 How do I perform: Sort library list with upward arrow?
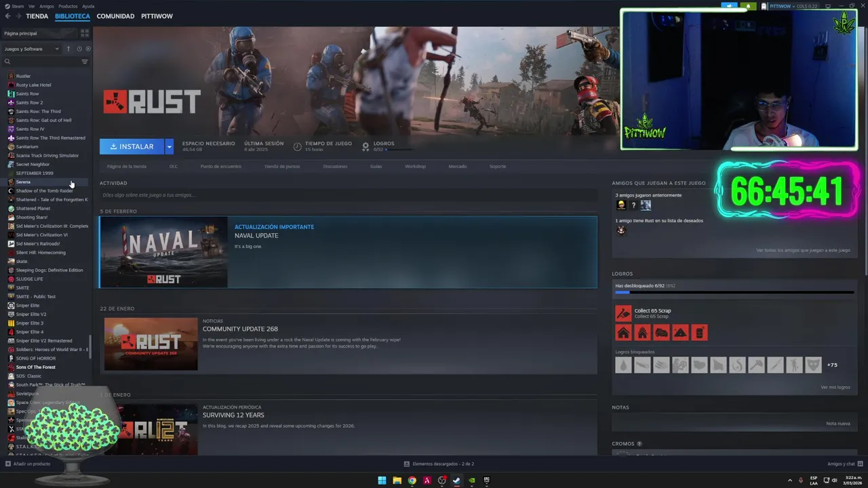click(68, 49)
